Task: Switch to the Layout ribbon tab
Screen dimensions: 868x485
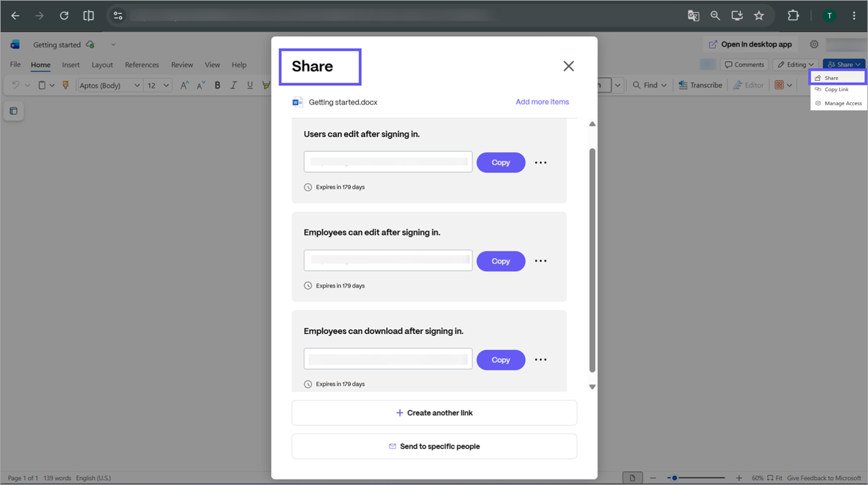Action: pos(102,64)
